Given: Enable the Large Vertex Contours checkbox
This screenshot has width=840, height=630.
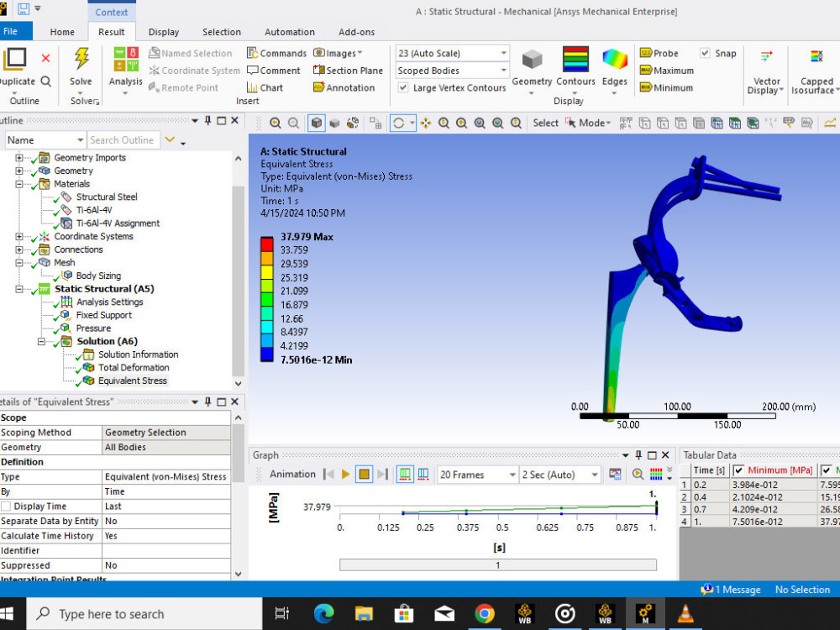Looking at the screenshot, I should [x=403, y=87].
